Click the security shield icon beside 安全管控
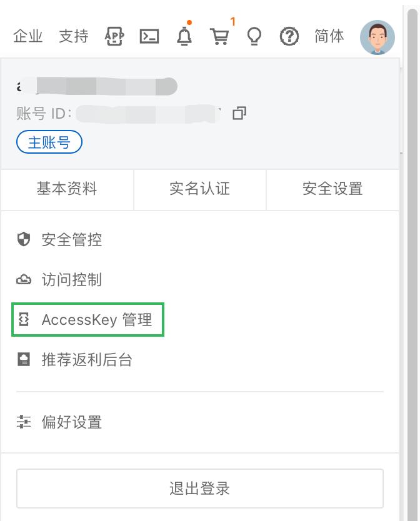Viewport: 420px width, 521px height. click(24, 239)
